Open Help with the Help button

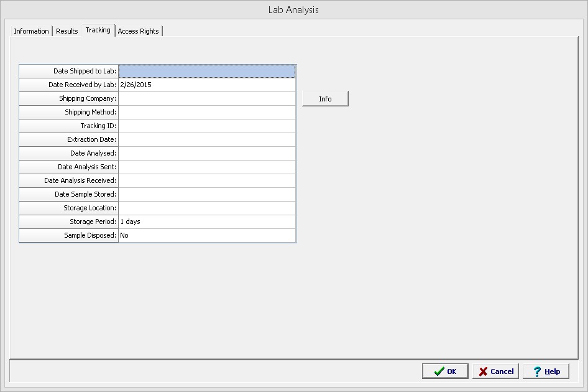click(x=546, y=371)
